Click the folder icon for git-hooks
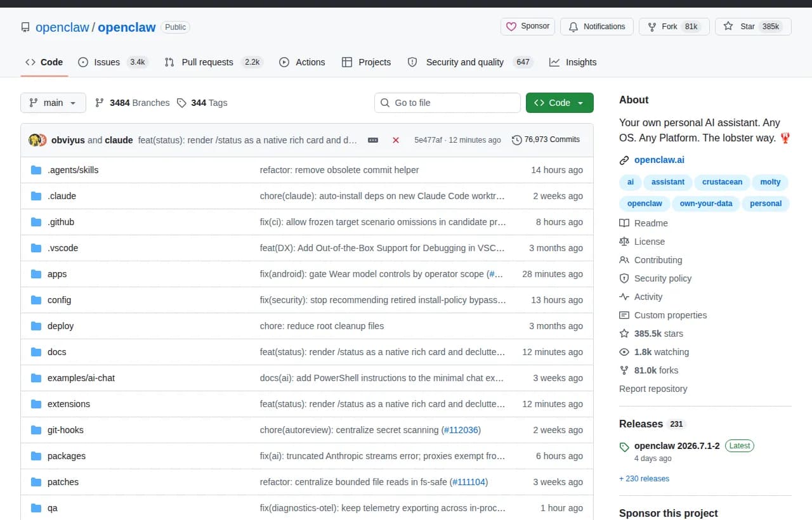 tap(36, 430)
